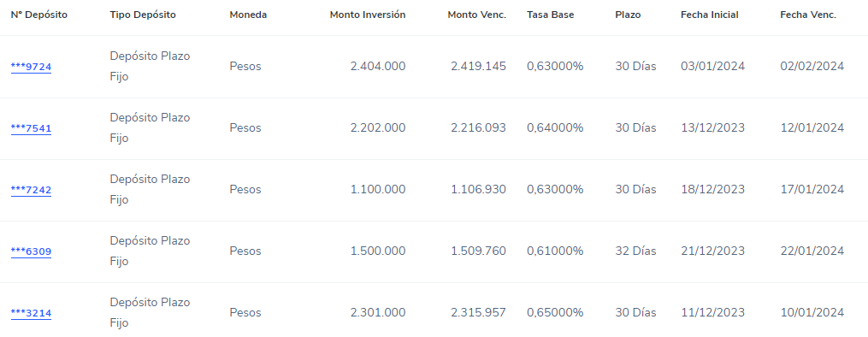Select the 2.404.000 investment amount cell

coord(378,67)
